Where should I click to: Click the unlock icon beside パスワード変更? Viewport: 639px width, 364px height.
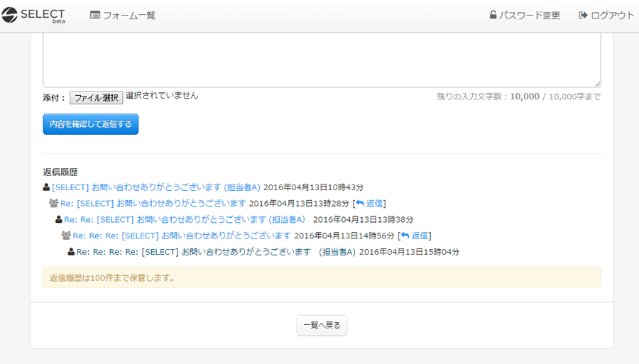pos(493,15)
